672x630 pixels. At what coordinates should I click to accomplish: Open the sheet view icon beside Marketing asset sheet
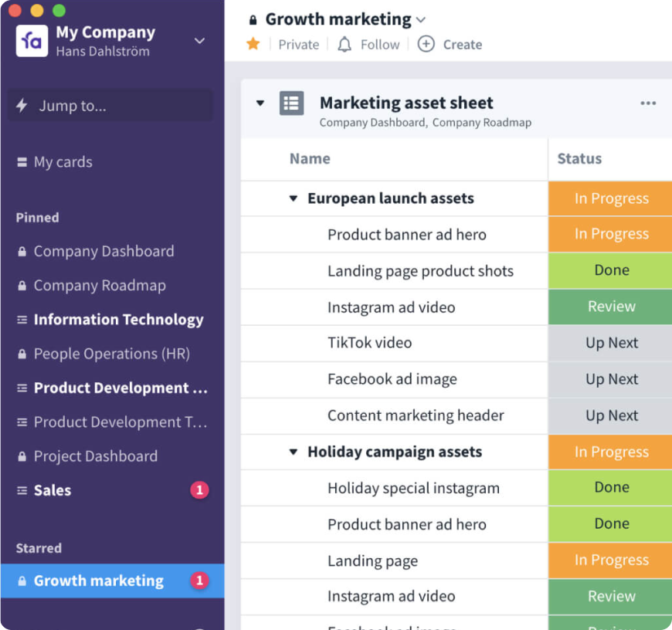(291, 103)
